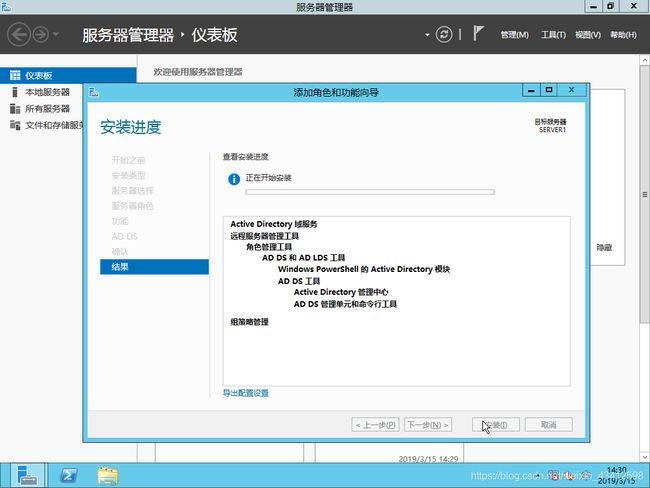Click the 所有服务器 icon in sidebar
Screen dimensions: 650x488
coord(15,109)
